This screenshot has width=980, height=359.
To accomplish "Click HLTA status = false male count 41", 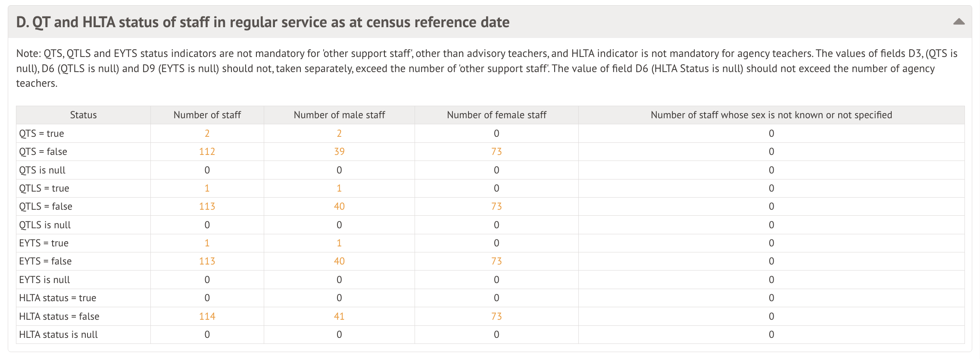I will point(339,316).
